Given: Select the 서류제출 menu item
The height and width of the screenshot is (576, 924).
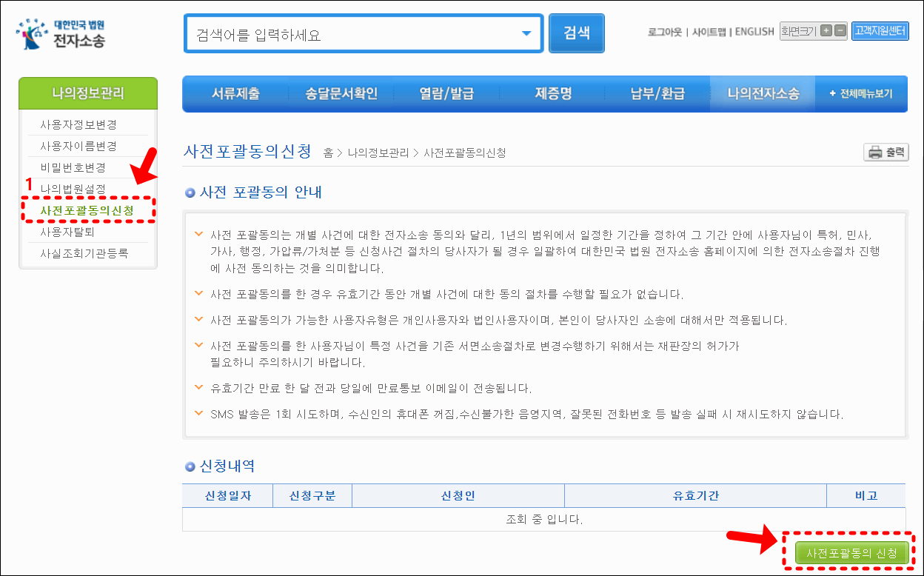Looking at the screenshot, I should point(238,94).
